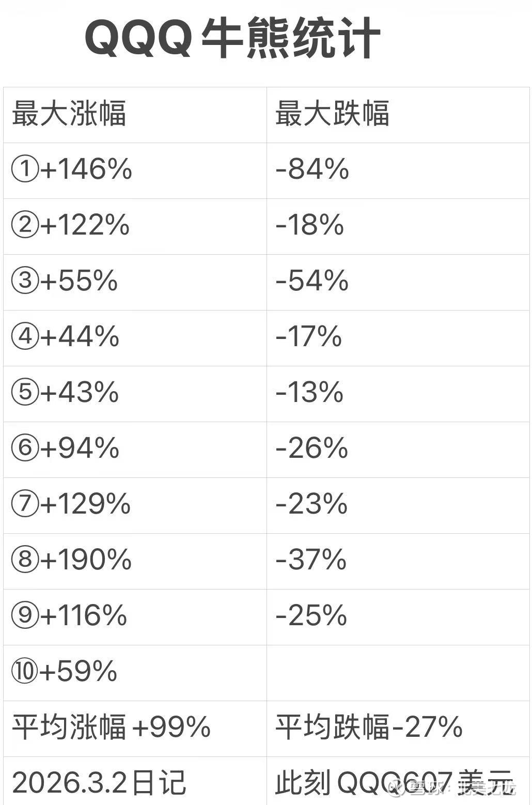Click the -84% drawdown cell

click(x=312, y=169)
